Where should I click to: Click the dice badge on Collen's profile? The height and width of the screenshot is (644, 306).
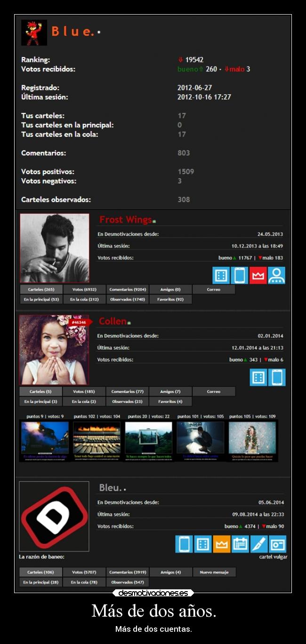(258, 377)
